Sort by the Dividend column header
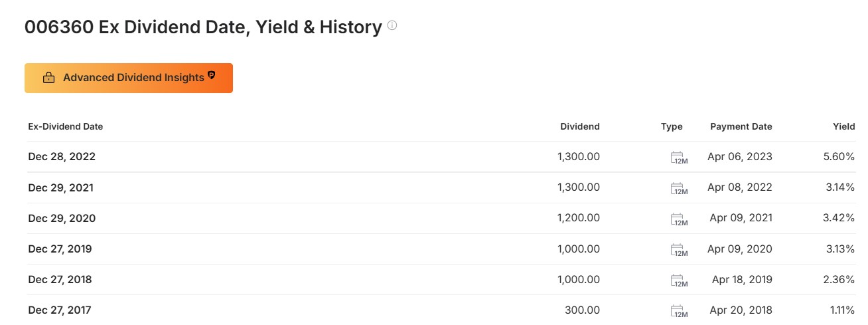This screenshot has height=325, width=868. tap(580, 126)
